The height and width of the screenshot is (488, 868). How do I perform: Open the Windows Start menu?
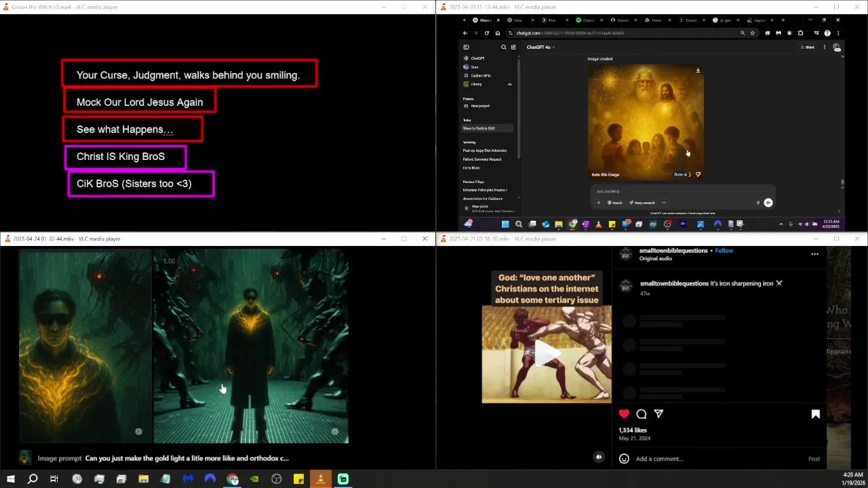(10, 479)
